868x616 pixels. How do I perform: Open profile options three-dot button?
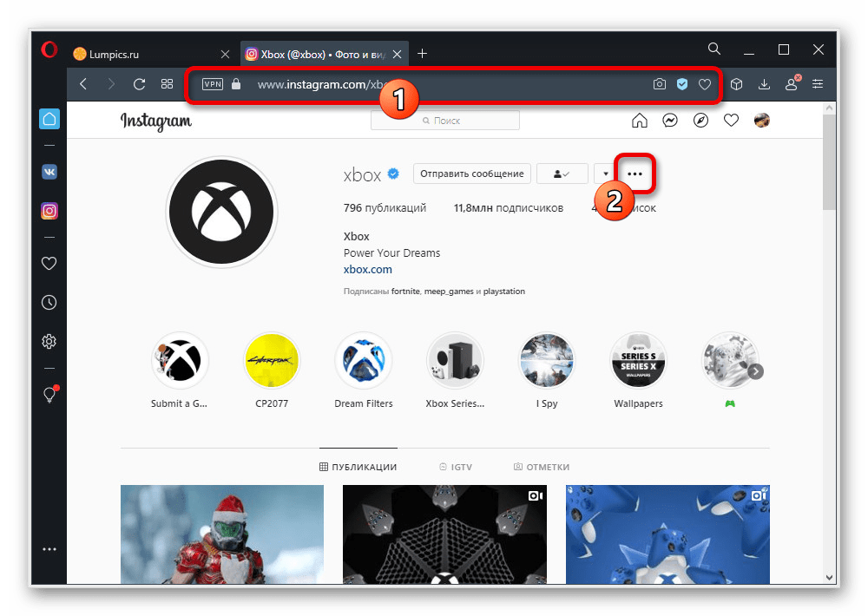pos(635,174)
